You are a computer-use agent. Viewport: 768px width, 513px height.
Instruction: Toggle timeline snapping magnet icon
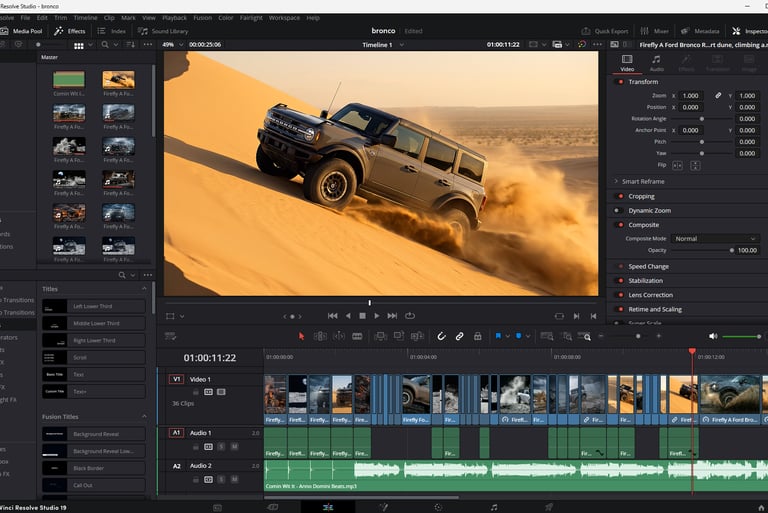click(x=442, y=336)
